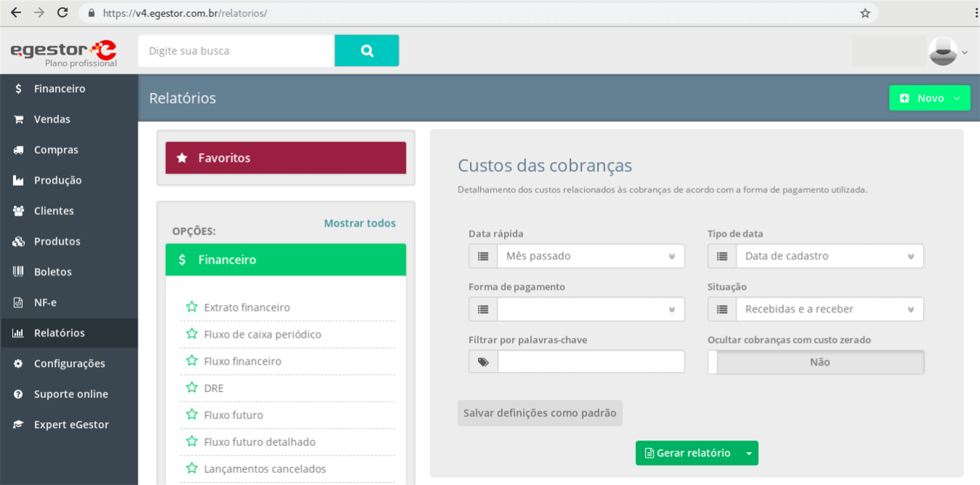Click the tag icon for palavras-chave filter
This screenshot has height=485, width=980.
point(483,362)
